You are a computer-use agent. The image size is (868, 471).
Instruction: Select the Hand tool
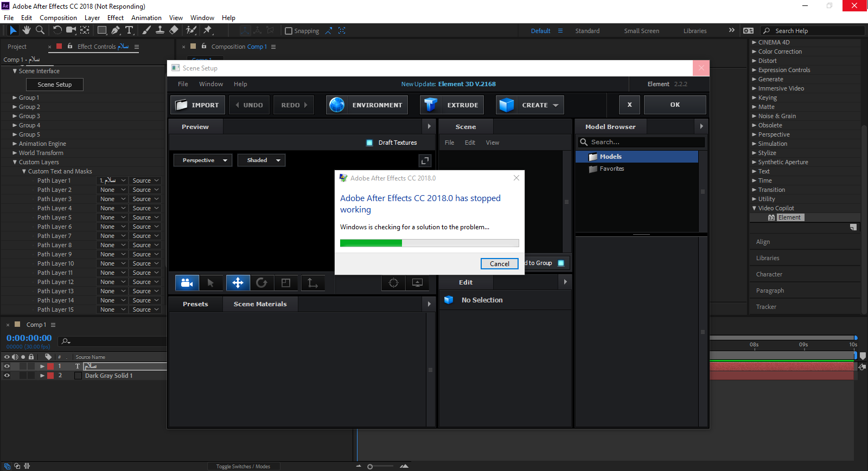(27, 30)
